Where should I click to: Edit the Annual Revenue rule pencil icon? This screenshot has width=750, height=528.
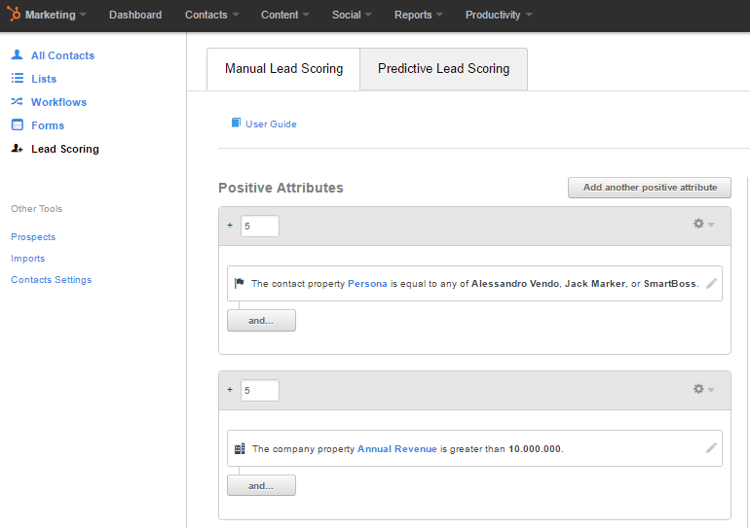[x=711, y=448]
